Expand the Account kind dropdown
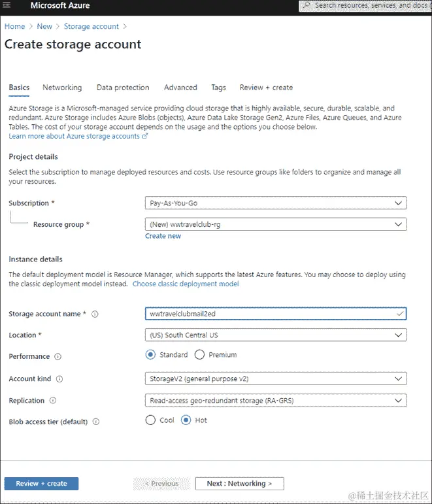Screen dimensions: 432x504 (276, 378)
